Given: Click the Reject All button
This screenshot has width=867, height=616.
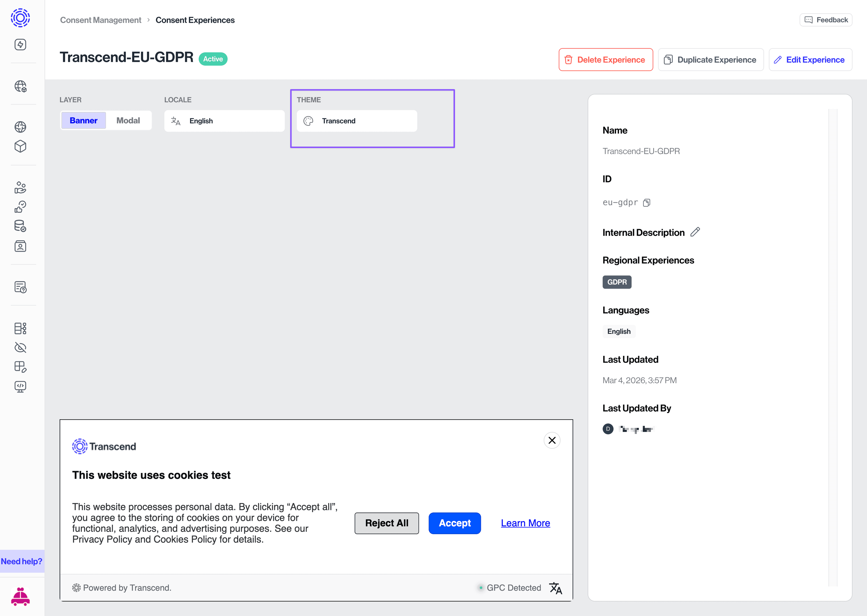Looking at the screenshot, I should tap(387, 523).
